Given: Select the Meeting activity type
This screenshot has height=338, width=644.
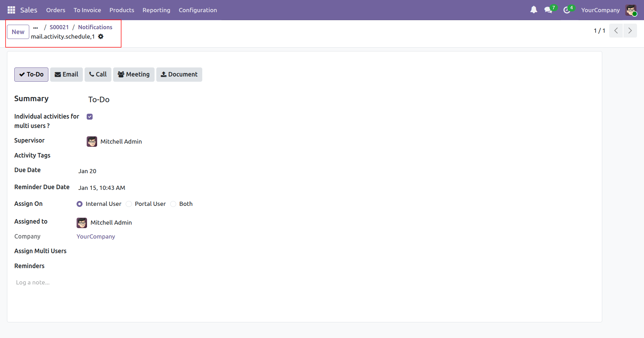Looking at the screenshot, I should coord(134,74).
